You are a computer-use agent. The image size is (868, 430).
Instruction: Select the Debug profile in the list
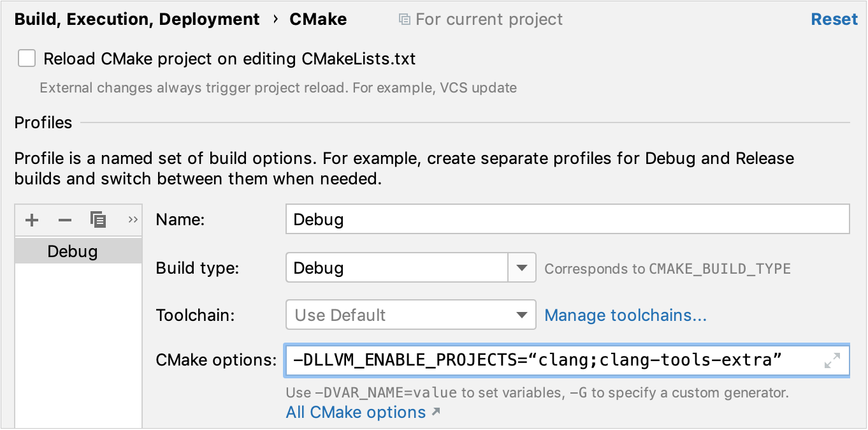tap(72, 251)
